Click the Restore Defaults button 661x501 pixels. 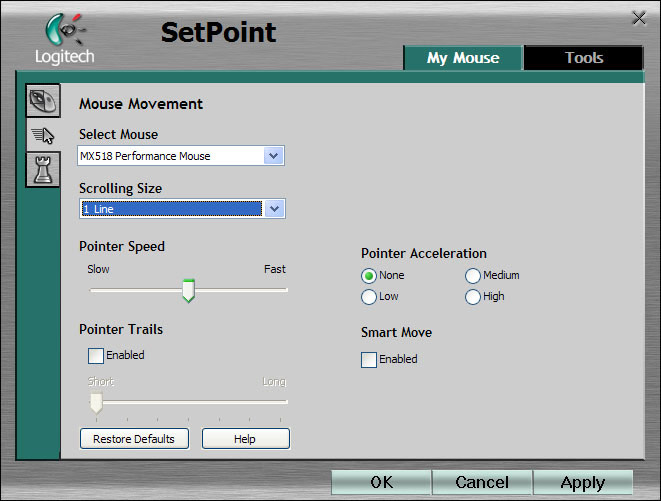pos(134,439)
